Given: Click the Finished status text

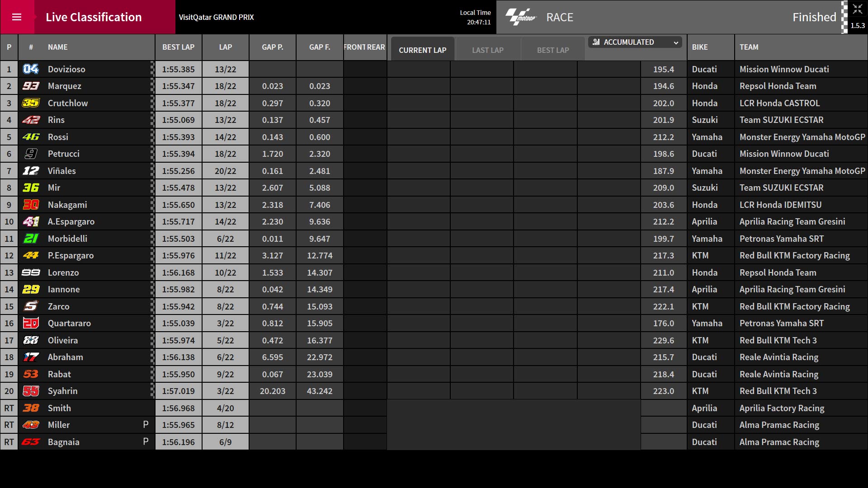Looking at the screenshot, I should 814,17.
